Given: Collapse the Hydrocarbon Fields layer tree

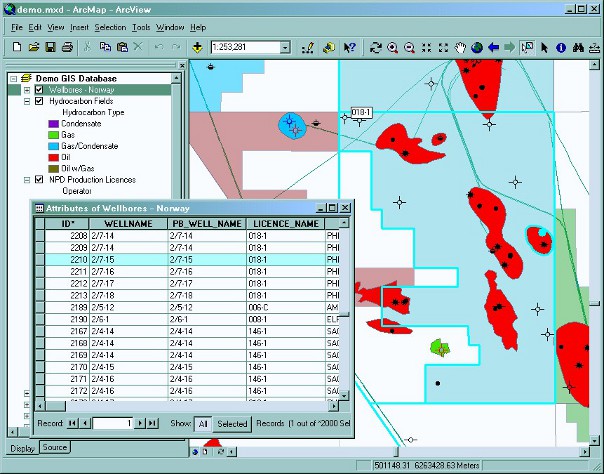Looking at the screenshot, I should tap(26, 101).
